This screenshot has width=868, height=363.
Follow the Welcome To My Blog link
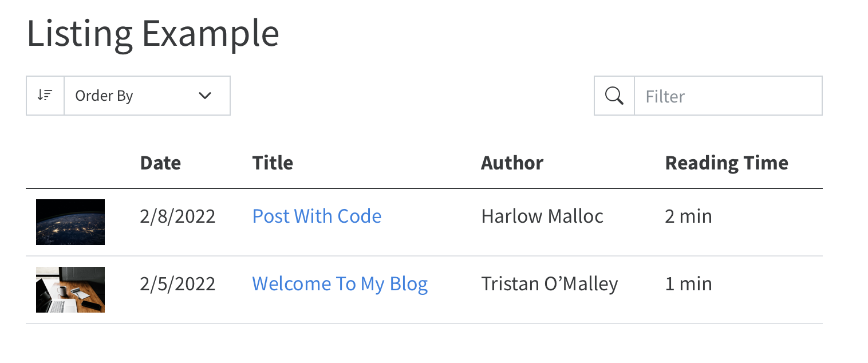[x=340, y=283]
